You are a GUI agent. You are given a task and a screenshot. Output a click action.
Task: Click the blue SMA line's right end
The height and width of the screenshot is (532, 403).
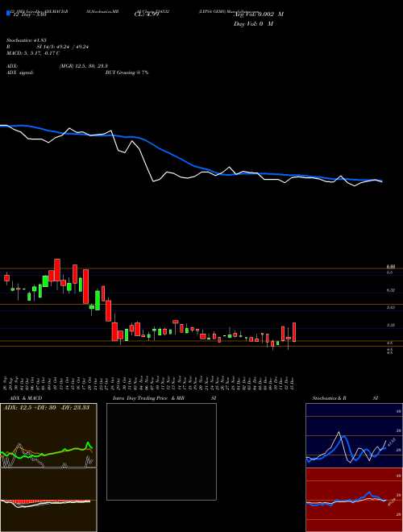tap(381, 181)
